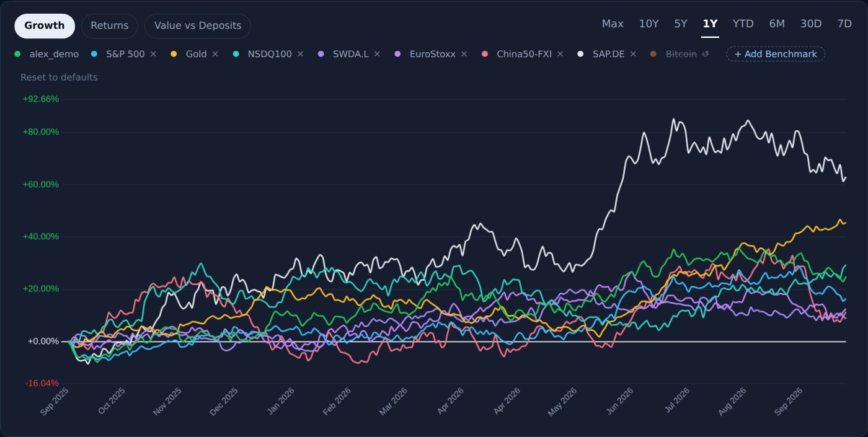Click the Sep 2025 date label
This screenshot has width=868, height=437.
coord(55,401)
